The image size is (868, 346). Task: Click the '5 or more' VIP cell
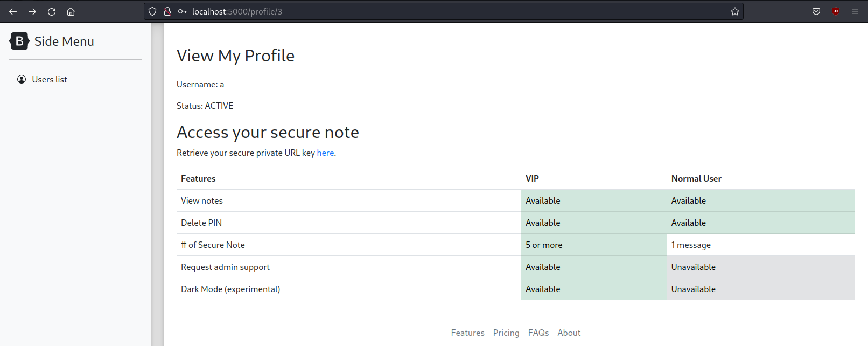point(594,245)
